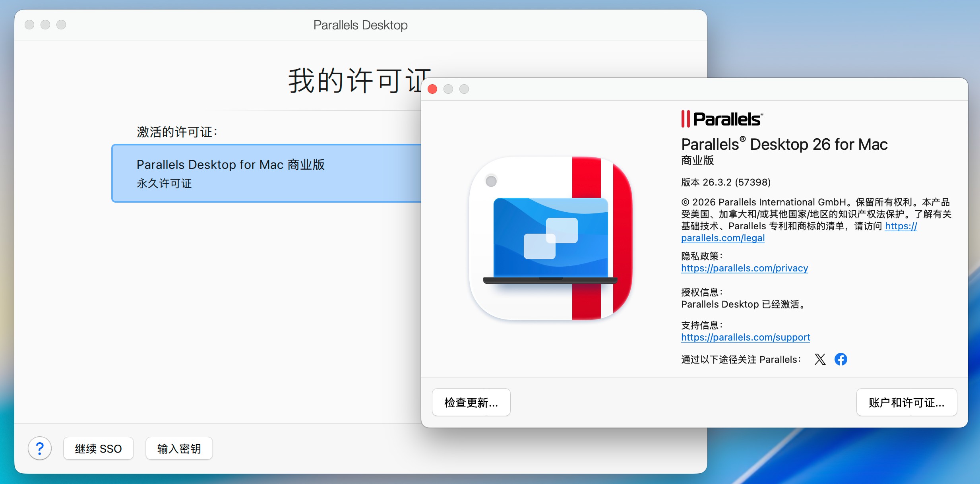980x484 pixels.
Task: Open the parallels.com/privacy link
Action: [x=744, y=268]
